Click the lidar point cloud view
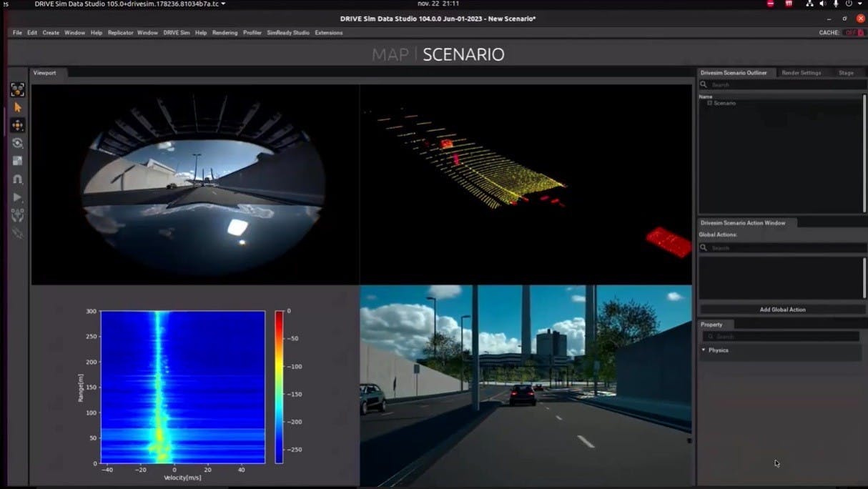 526,184
